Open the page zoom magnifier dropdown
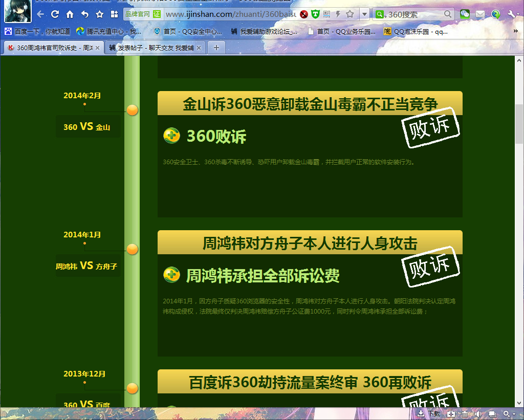 point(509,414)
